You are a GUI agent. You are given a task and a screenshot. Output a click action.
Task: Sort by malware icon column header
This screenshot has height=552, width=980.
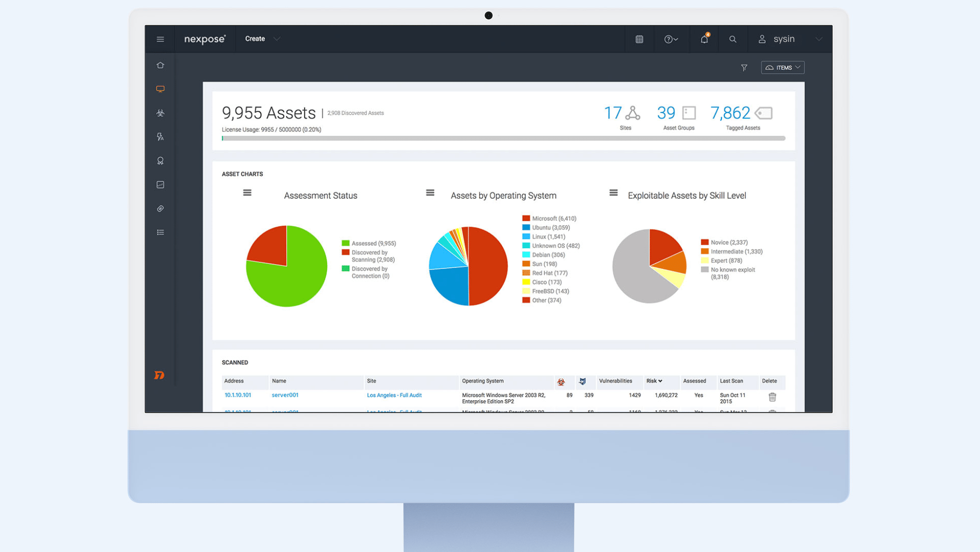[561, 381]
